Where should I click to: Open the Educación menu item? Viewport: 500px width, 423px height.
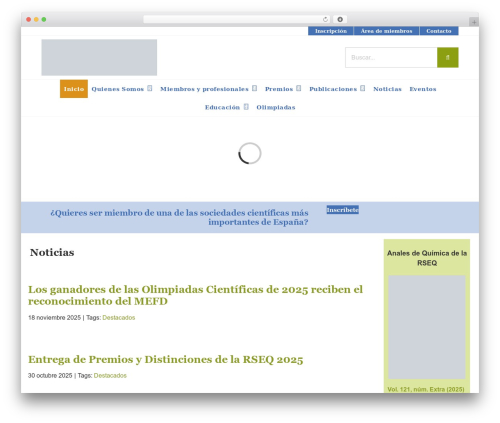(x=222, y=107)
